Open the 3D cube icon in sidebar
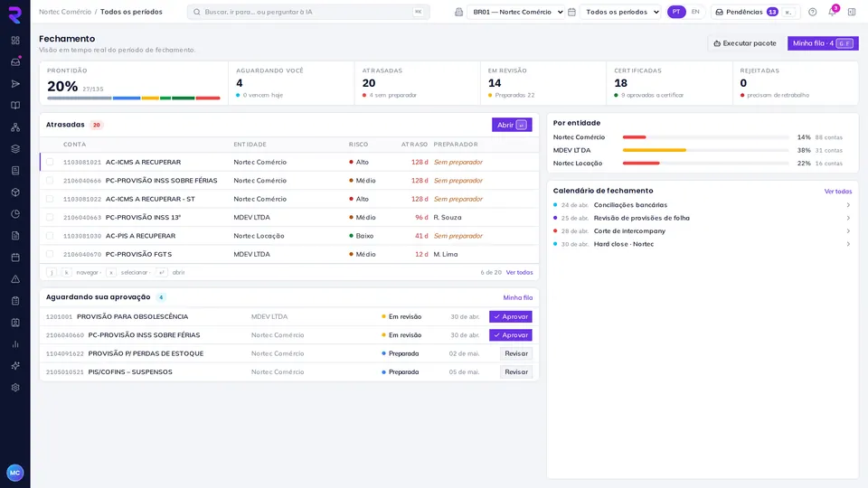The image size is (868, 488). click(x=15, y=192)
